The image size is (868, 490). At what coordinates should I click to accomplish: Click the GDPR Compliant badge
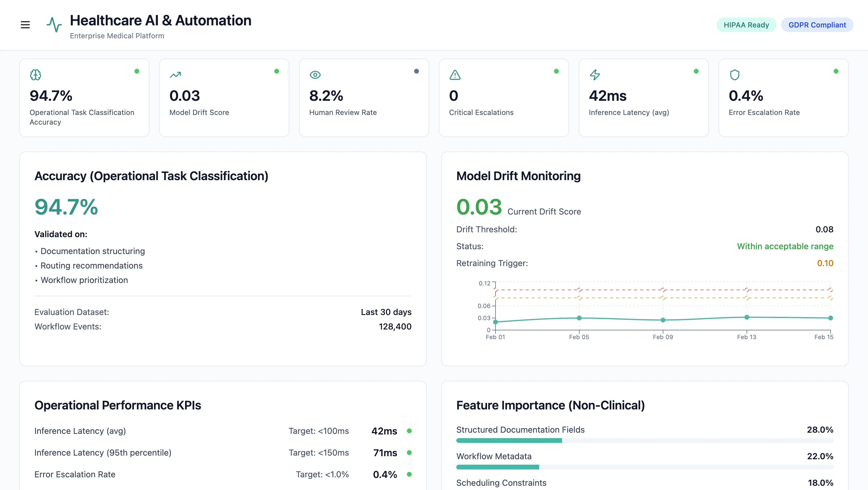817,25
